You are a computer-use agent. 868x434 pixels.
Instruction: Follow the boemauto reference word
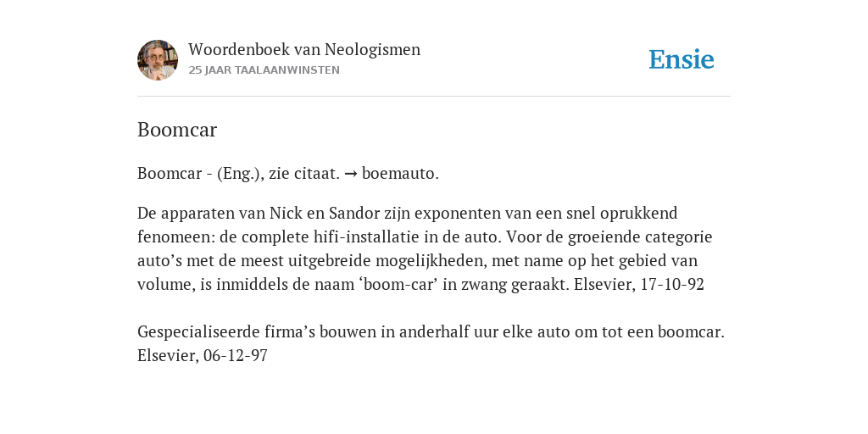(400, 173)
